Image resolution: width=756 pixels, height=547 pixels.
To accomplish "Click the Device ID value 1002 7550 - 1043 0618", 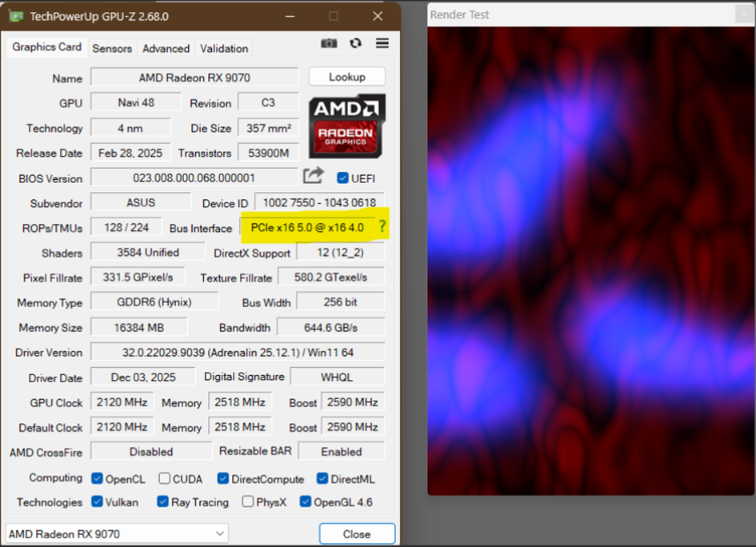I will pos(320,202).
